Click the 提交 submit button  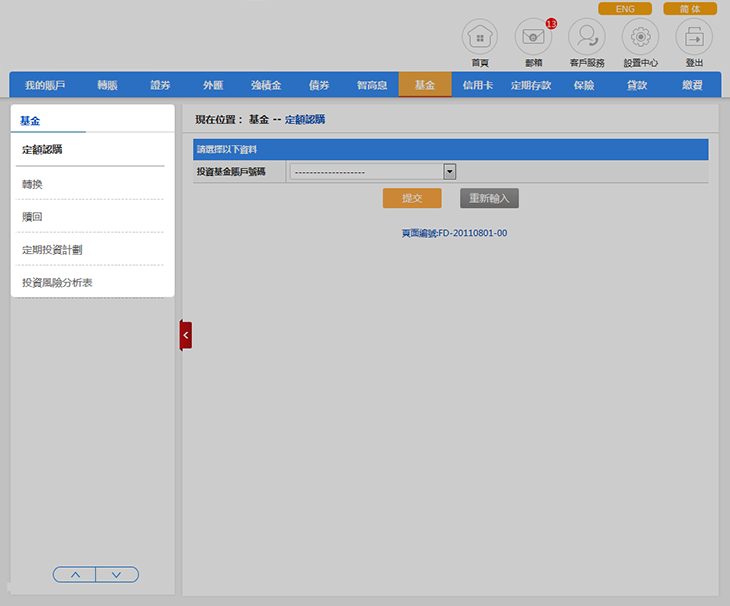[412, 198]
